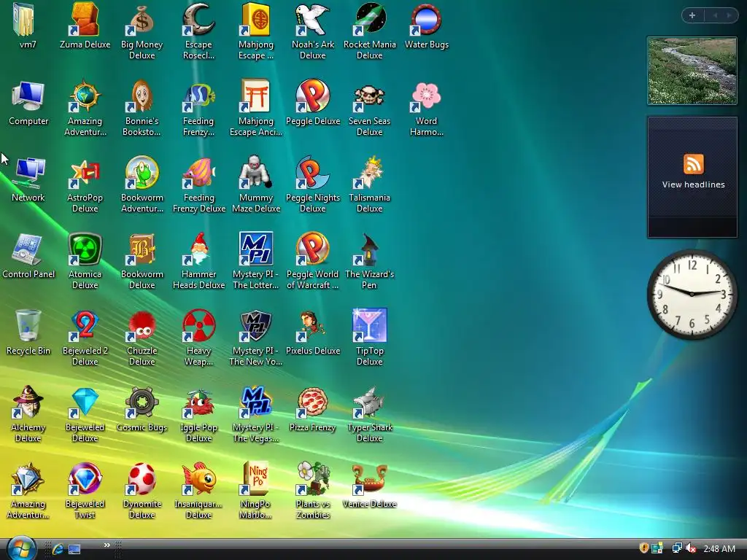747x560 pixels.
Task: Select the Cosmic Bugs gear icon
Action: tap(142, 402)
